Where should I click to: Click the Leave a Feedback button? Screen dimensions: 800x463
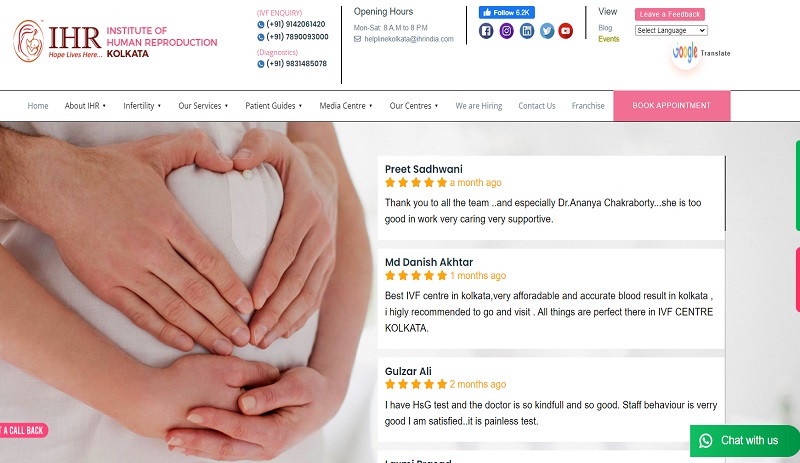click(x=669, y=14)
